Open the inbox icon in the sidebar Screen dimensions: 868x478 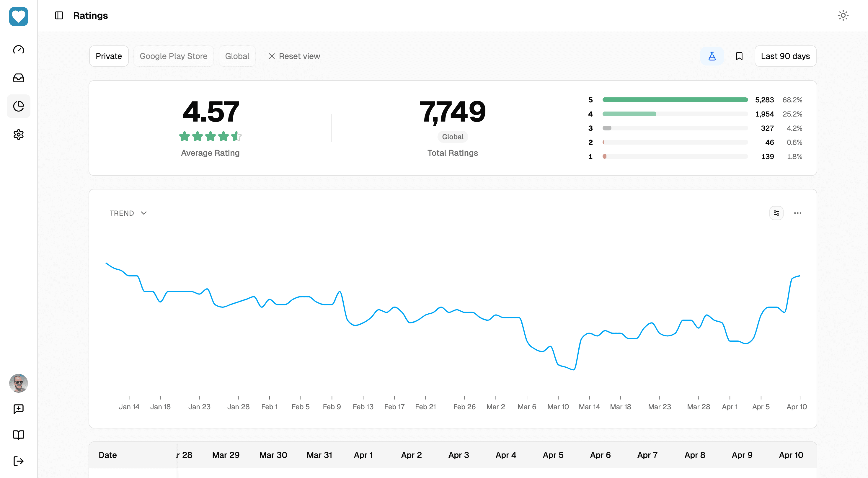click(19, 78)
